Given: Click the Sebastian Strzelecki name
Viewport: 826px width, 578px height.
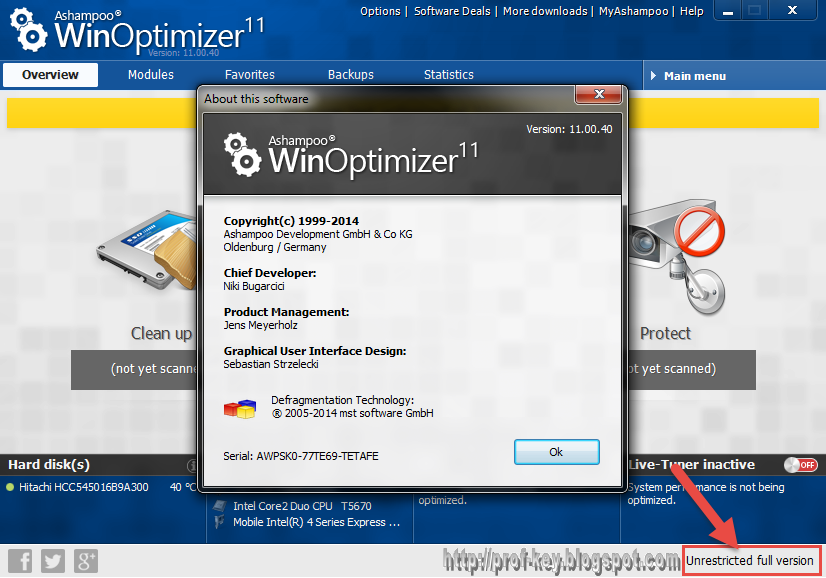Looking at the screenshot, I should (271, 364).
